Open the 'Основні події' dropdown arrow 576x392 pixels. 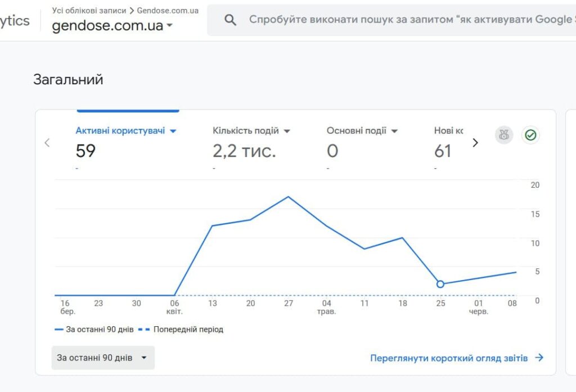pos(394,131)
